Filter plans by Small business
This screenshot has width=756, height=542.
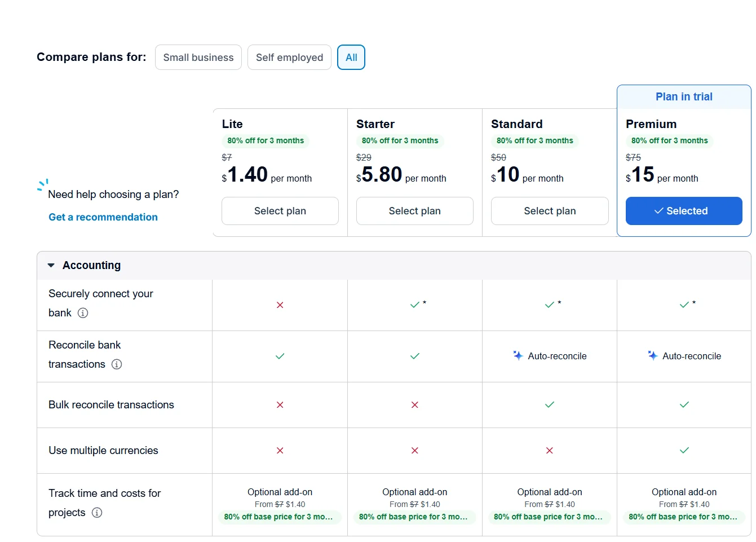198,58
